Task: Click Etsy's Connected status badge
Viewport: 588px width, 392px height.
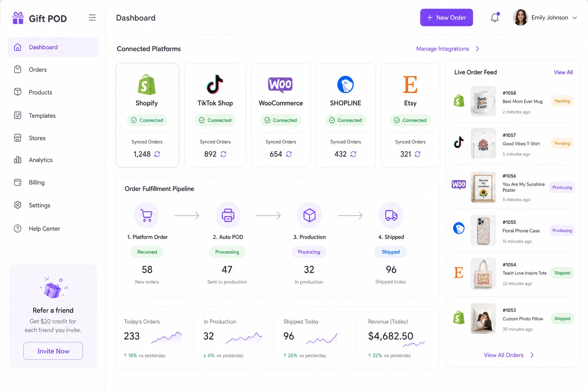Action: (x=410, y=120)
